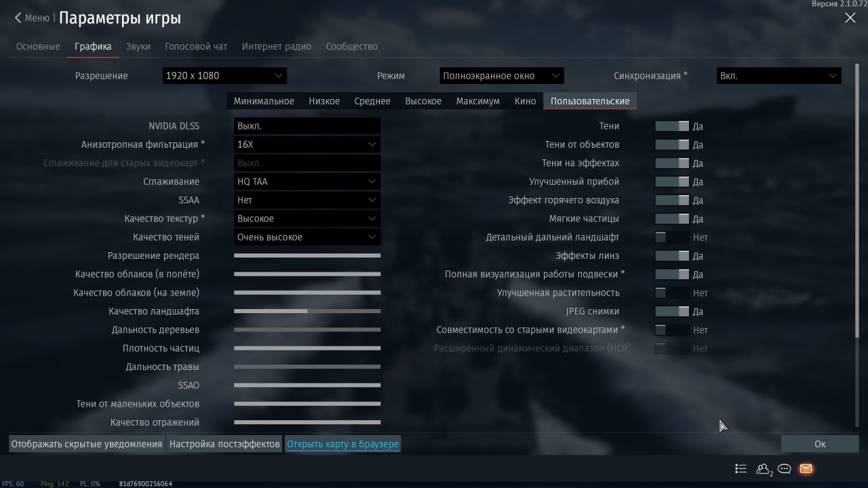Confirm settings with Ок button
This screenshot has height=488, width=868.
coord(820,444)
